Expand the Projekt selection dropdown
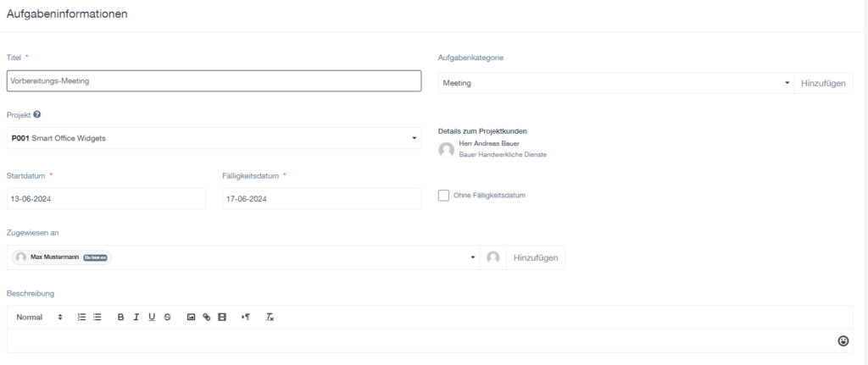 tap(214, 138)
